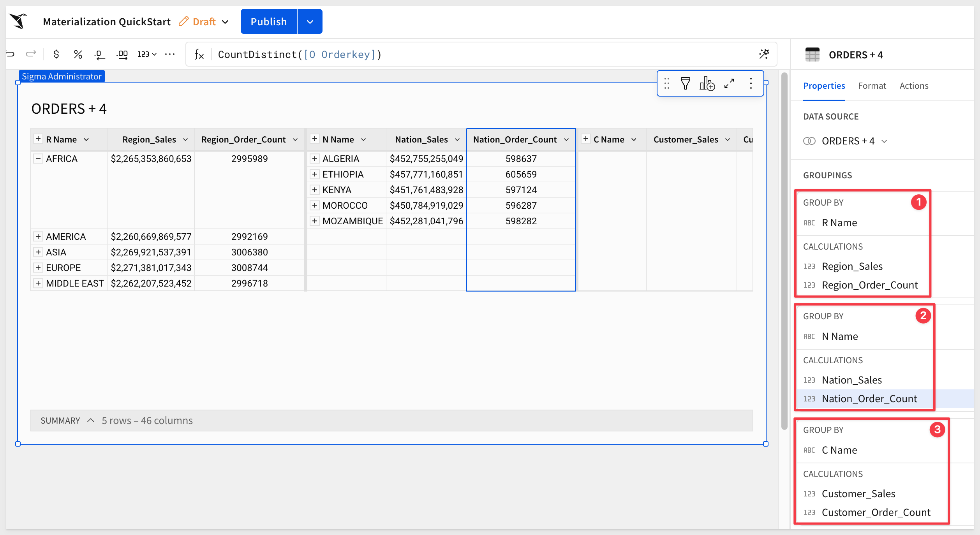Select Region_Order_Count calculation in panel

(870, 285)
